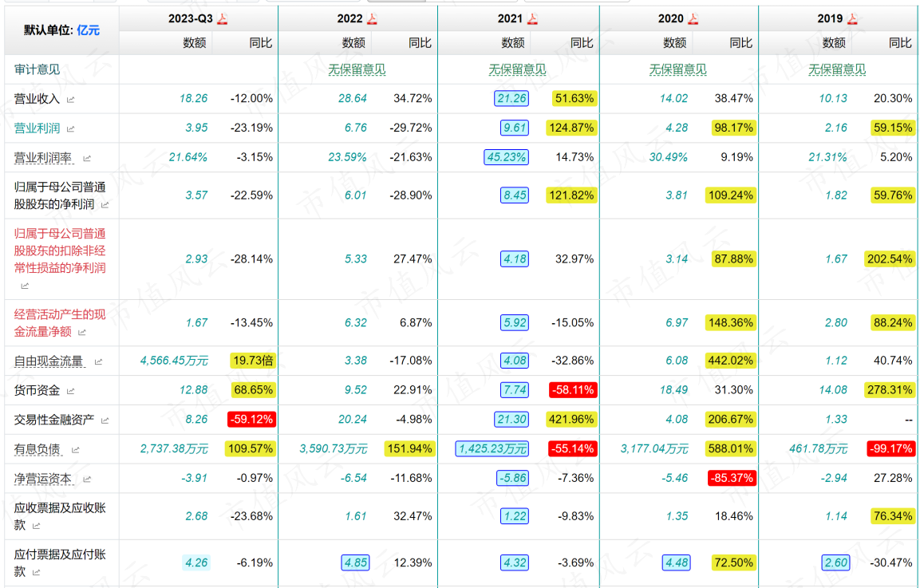Open the 净营运资本 row label
This screenshot has width=920, height=588.
pyautogui.click(x=43, y=478)
